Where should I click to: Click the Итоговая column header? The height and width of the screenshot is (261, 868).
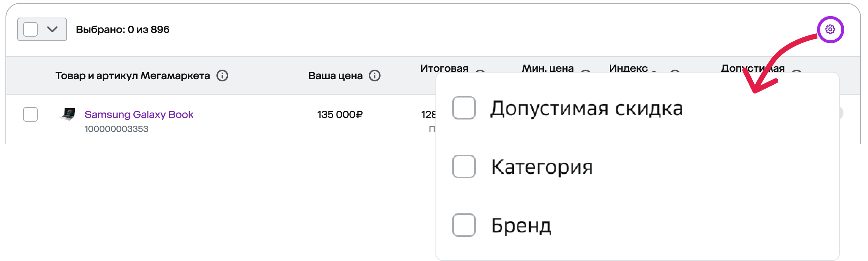click(444, 68)
